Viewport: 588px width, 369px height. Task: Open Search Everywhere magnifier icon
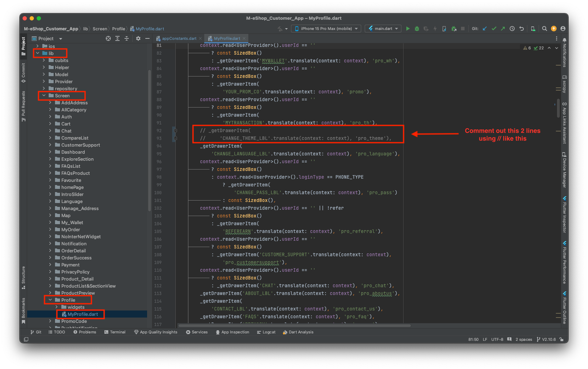pos(545,29)
